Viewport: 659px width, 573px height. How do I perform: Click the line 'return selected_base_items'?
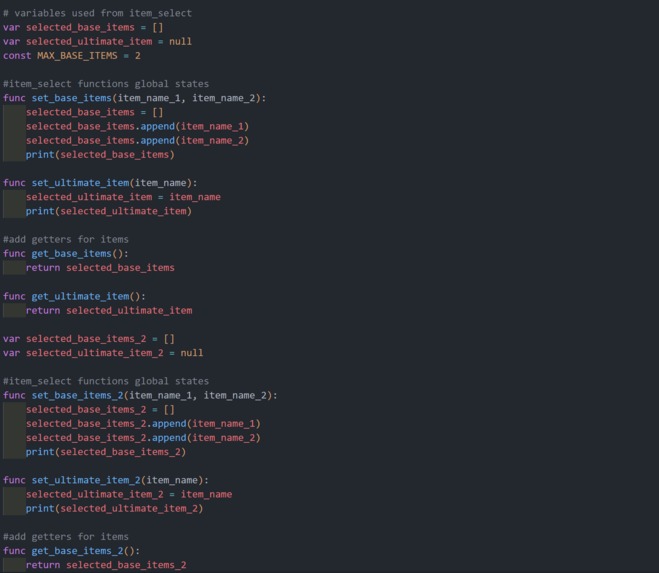click(100, 268)
